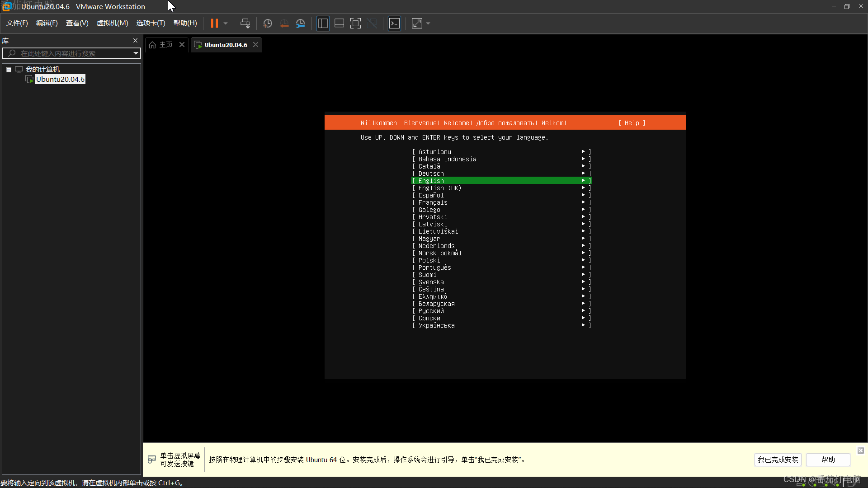Toggle the console view mode
Image resolution: width=868 pixels, height=488 pixels.
point(394,23)
